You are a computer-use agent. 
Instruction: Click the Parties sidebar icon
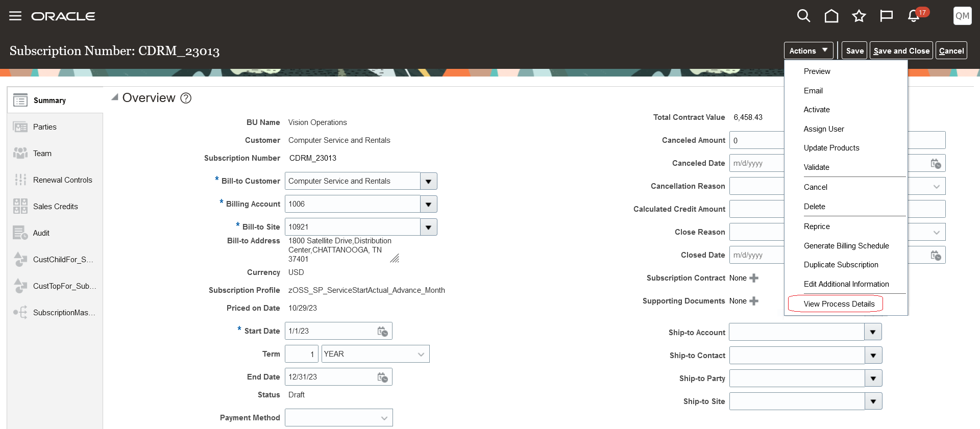click(20, 127)
